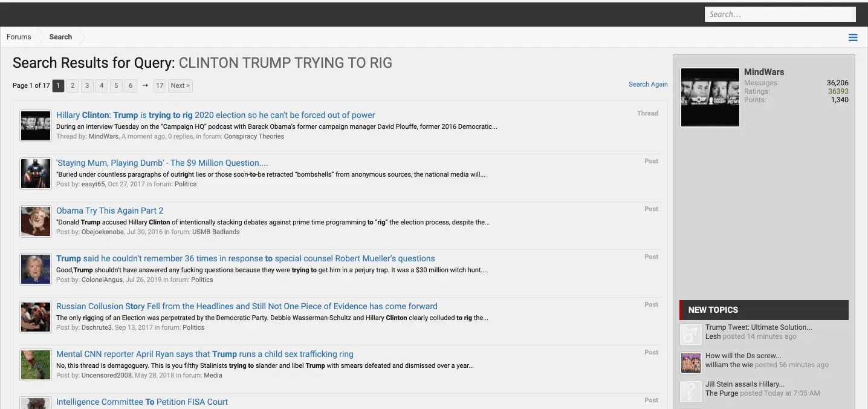Open the Forums breadcrumb tab

(x=19, y=37)
